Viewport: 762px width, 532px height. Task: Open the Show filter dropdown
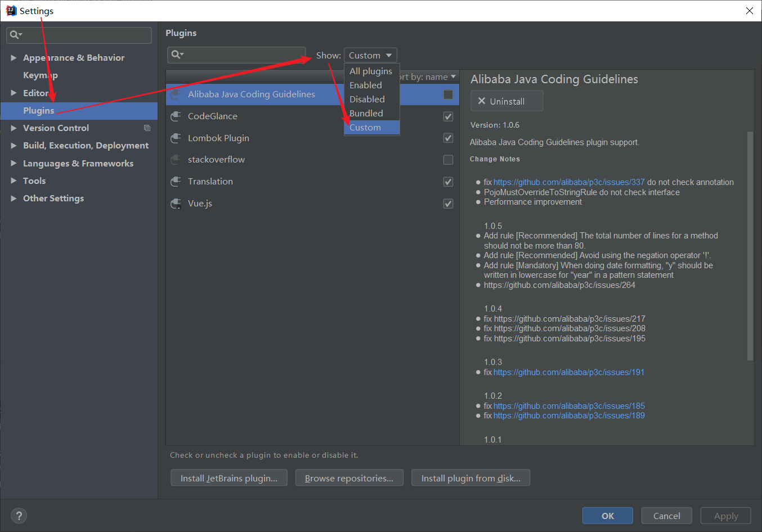pos(370,55)
